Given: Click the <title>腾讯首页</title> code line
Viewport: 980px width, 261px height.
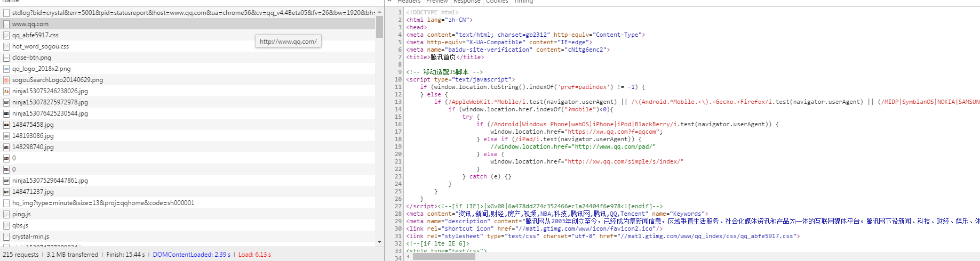Looking at the screenshot, I should 445,57.
